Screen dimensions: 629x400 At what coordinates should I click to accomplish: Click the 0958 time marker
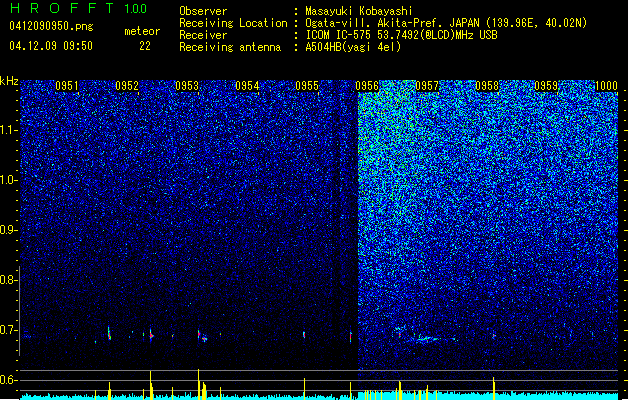tap(487, 86)
